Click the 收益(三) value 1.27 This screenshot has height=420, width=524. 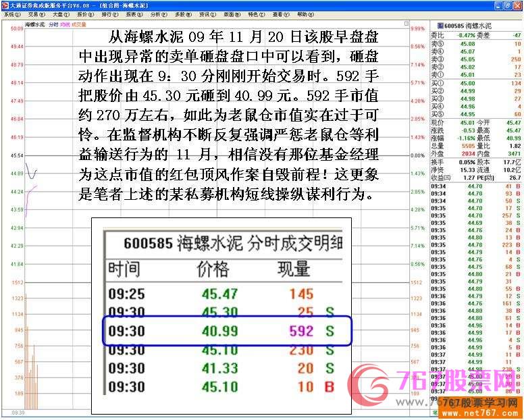click(469, 178)
